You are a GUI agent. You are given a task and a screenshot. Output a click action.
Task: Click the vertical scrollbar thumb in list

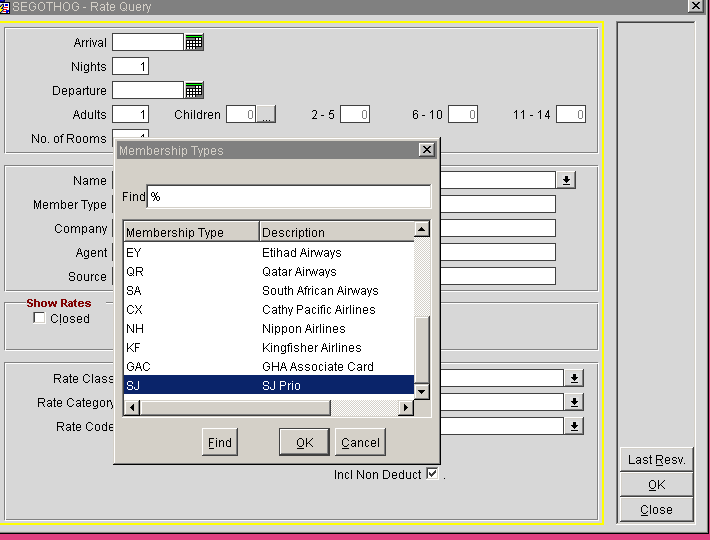tap(422, 349)
